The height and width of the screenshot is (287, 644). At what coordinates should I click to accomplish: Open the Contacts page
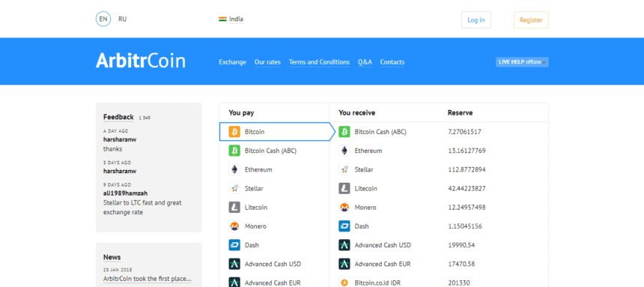click(x=392, y=62)
